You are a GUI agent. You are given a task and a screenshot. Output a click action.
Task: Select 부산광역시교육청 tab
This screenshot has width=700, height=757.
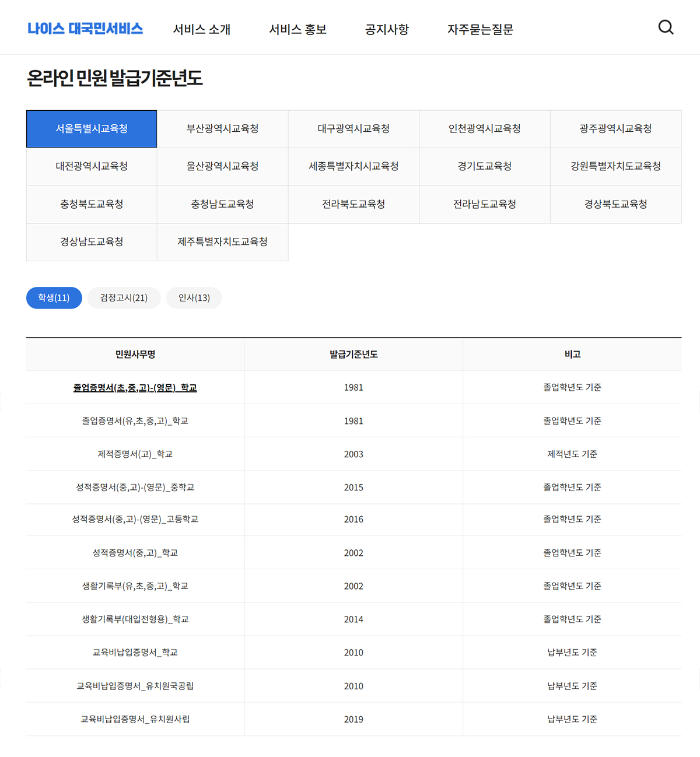[x=222, y=129]
